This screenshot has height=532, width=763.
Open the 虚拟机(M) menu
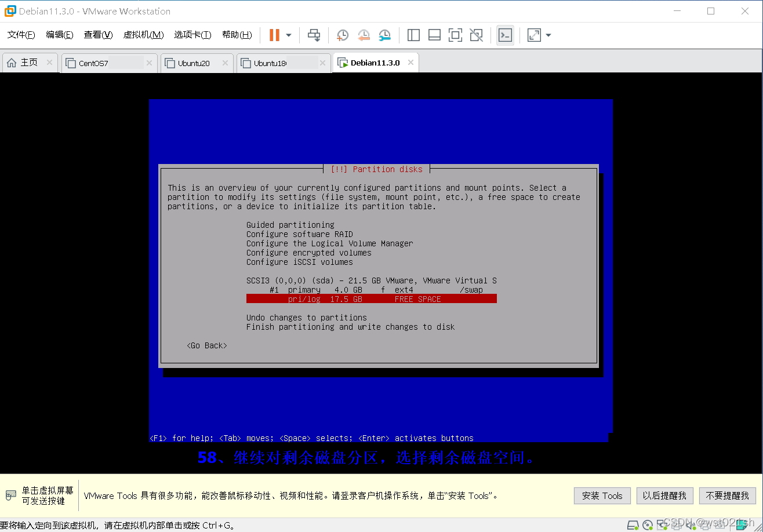coord(143,35)
